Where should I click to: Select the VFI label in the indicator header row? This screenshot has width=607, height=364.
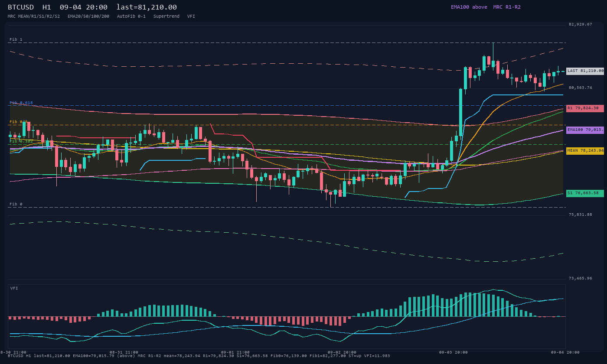(x=191, y=16)
